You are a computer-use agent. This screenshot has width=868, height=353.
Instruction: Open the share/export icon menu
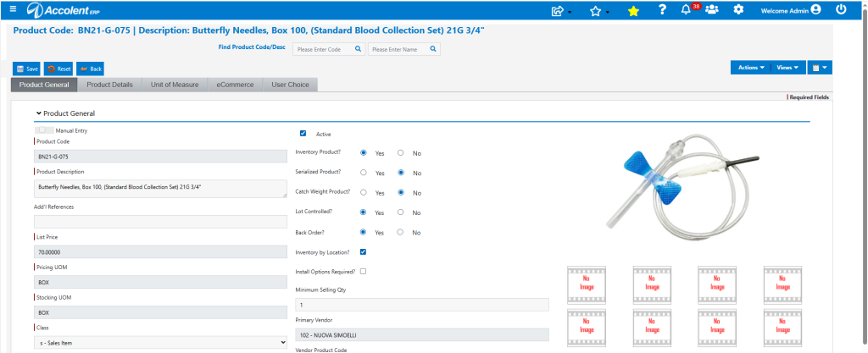pos(559,10)
